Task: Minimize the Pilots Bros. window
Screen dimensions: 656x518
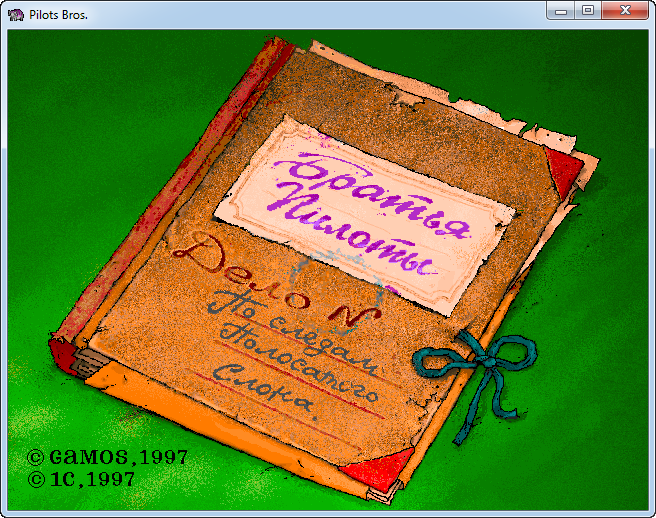Action: tap(563, 11)
